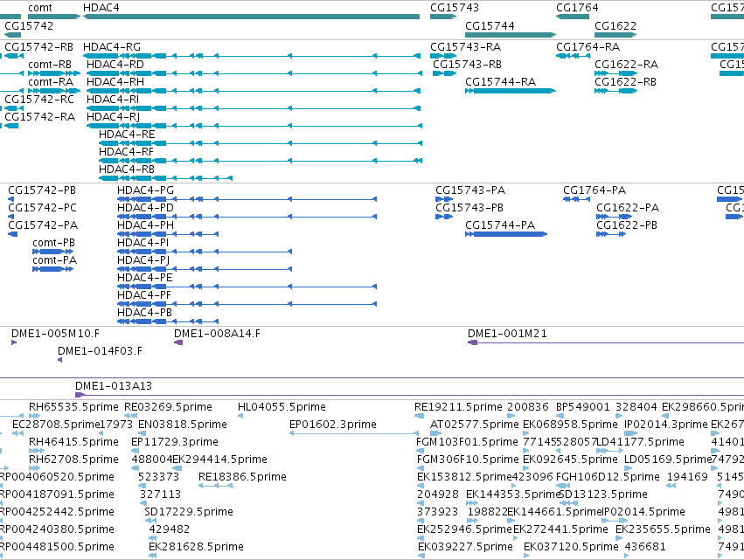Click the CG15744 gene label

[490, 25]
